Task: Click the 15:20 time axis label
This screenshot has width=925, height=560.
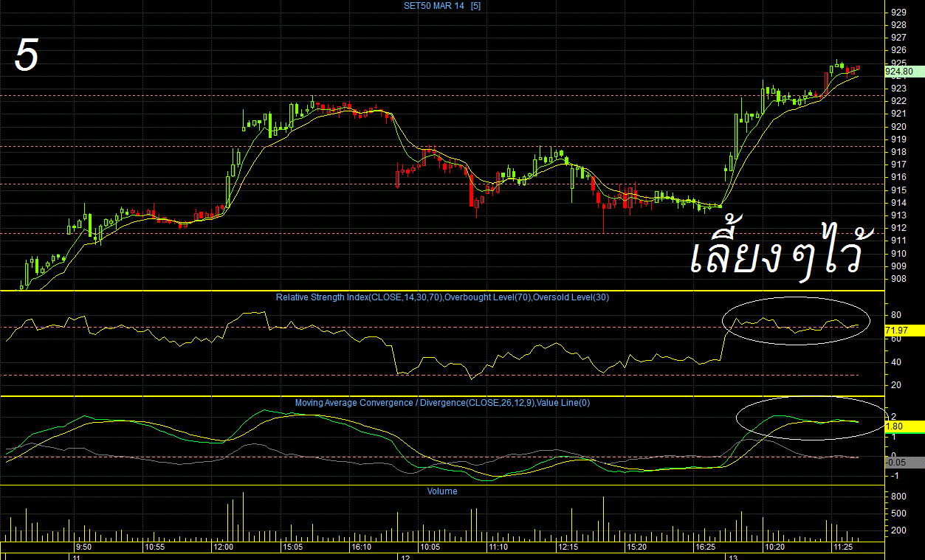Action: pos(636,547)
